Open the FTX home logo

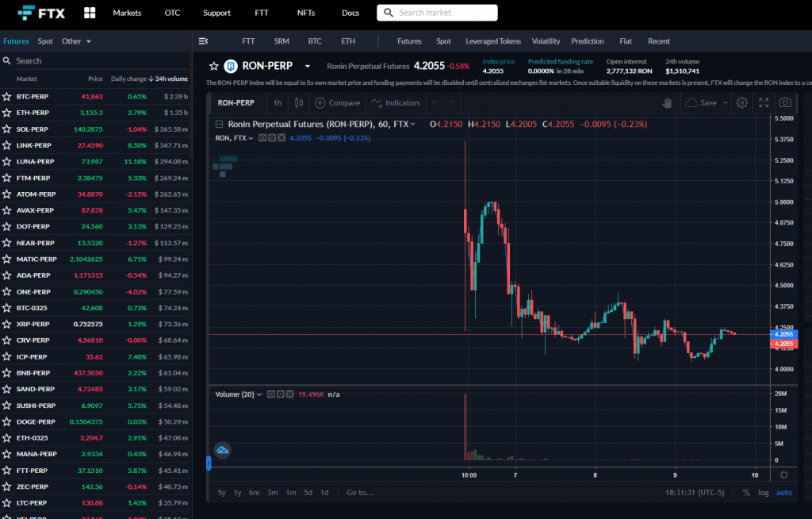tap(41, 13)
